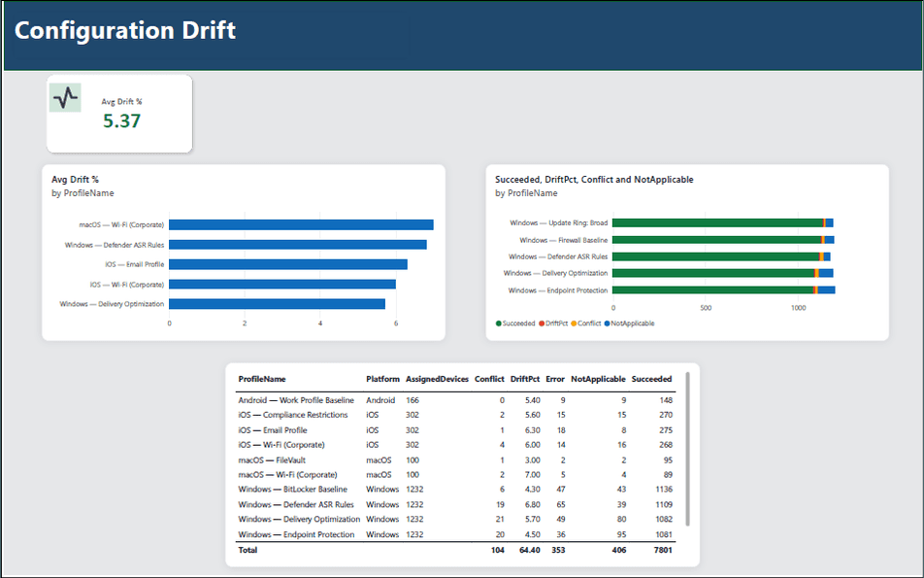Select the Avg Drift % value 5.37

[121, 120]
